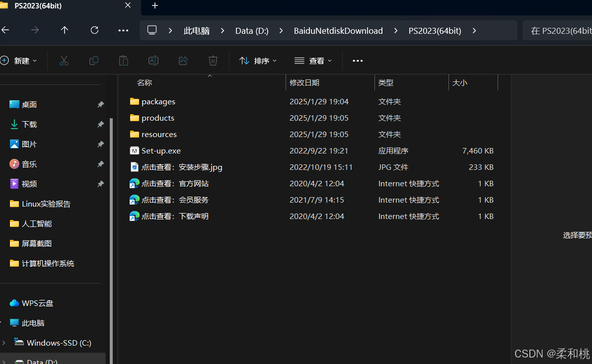
Task: Open the navigation bar three-dot menu
Action: [x=123, y=30]
